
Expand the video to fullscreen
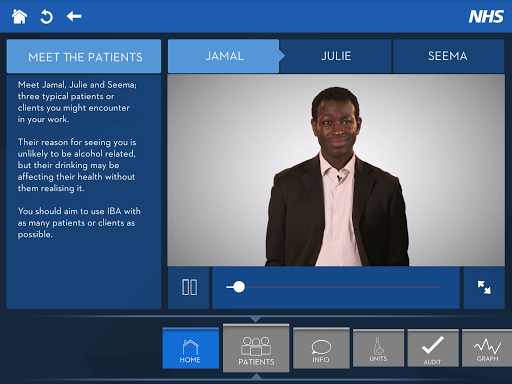coord(484,287)
